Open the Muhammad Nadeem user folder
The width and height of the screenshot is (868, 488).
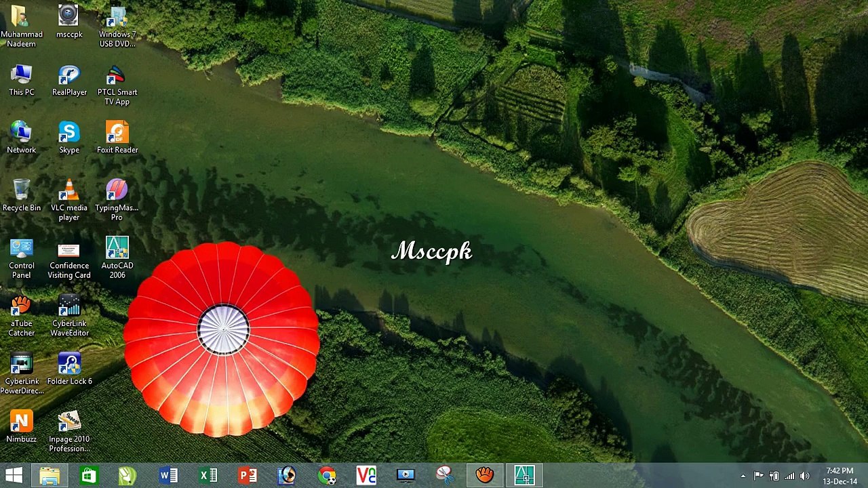coord(21,26)
